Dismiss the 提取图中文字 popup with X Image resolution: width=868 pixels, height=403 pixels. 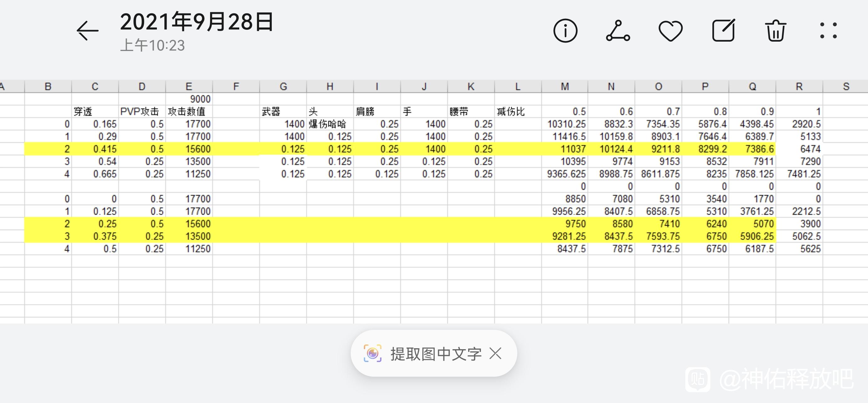click(496, 354)
